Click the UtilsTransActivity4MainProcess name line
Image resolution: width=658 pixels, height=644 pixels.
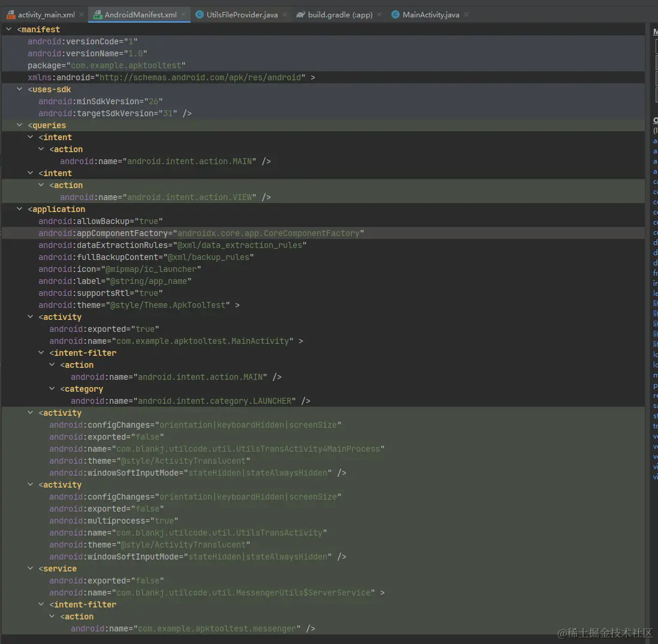[x=217, y=449]
